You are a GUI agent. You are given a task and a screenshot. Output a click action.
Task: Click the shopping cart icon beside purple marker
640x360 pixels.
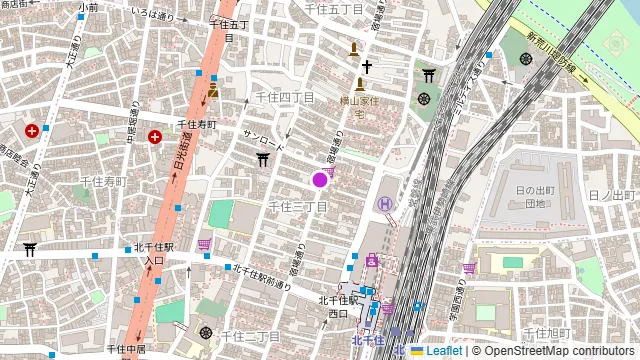pyautogui.click(x=329, y=172)
